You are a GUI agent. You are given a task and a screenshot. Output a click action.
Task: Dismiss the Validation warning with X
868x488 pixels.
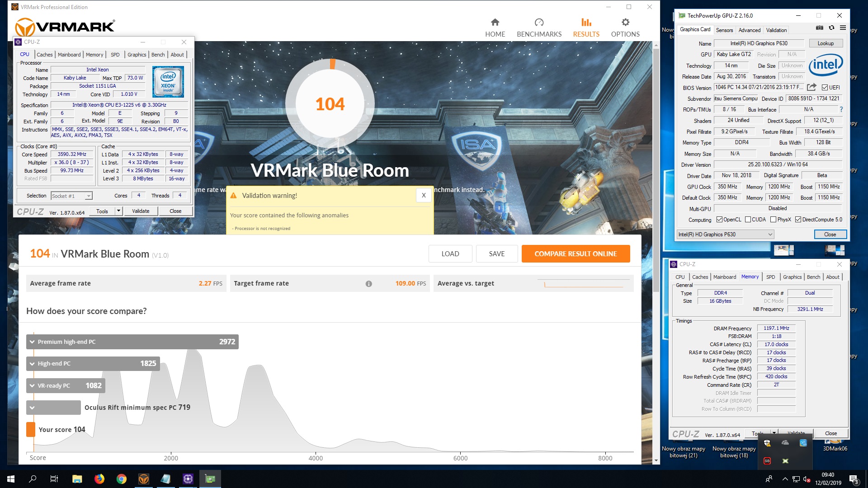click(x=424, y=196)
